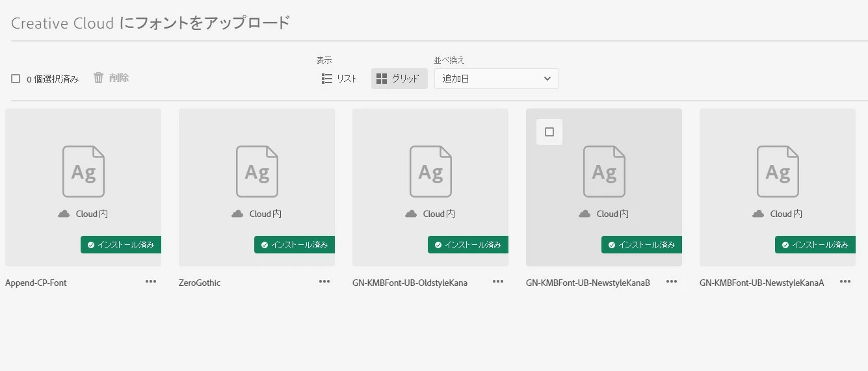Click the Ag file icon of GN-KMBFont-UB-OldstyleKana
This screenshot has height=371, width=868.
(430, 172)
